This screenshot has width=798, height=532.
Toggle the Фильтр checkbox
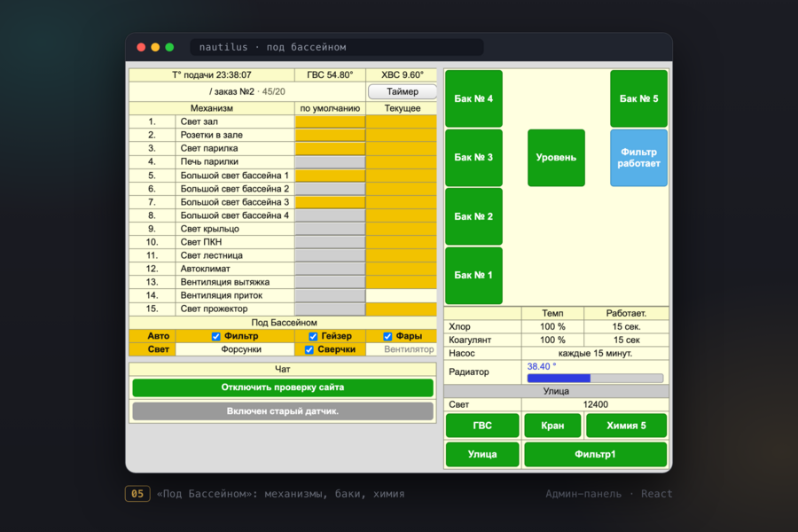pos(215,337)
